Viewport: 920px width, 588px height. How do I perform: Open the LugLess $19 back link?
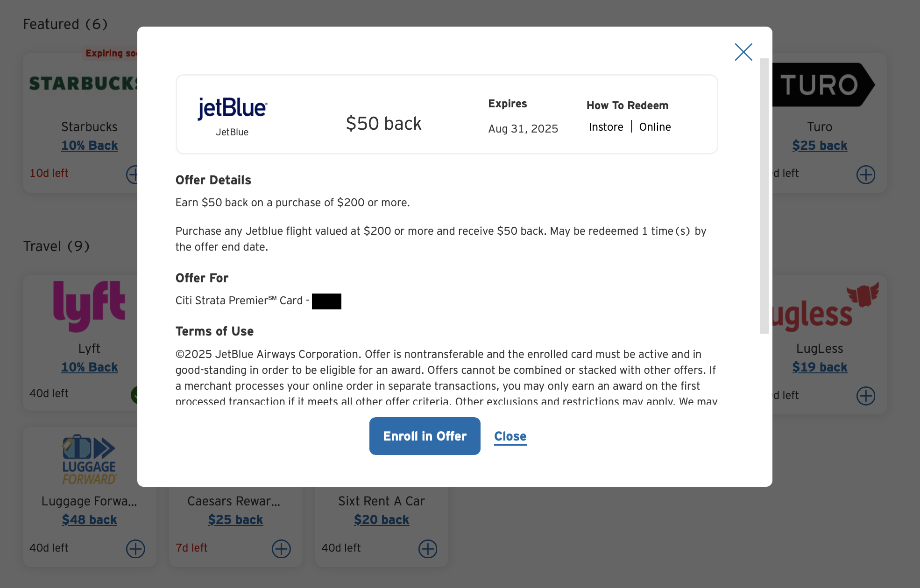pyautogui.click(x=819, y=367)
